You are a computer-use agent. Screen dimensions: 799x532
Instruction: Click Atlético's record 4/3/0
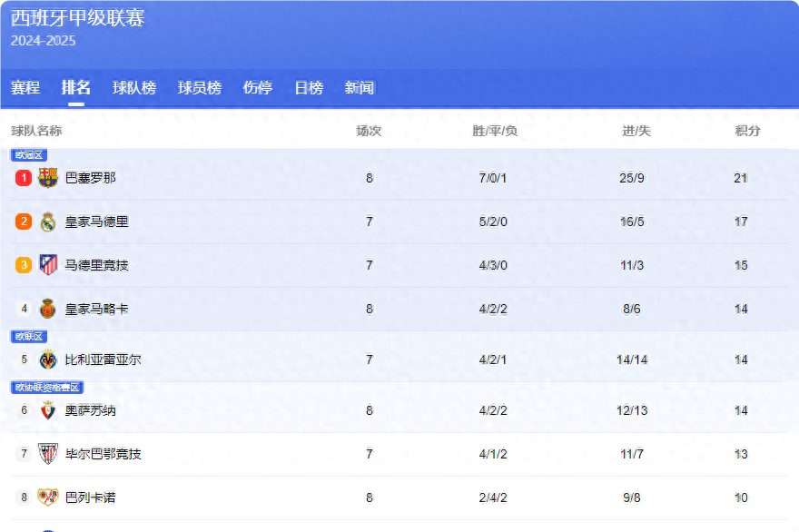point(493,265)
